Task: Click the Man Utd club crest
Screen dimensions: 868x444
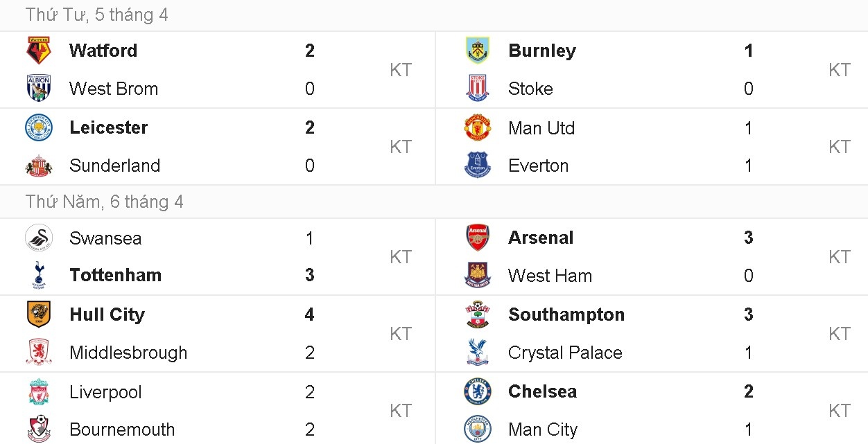Action: 478,128
